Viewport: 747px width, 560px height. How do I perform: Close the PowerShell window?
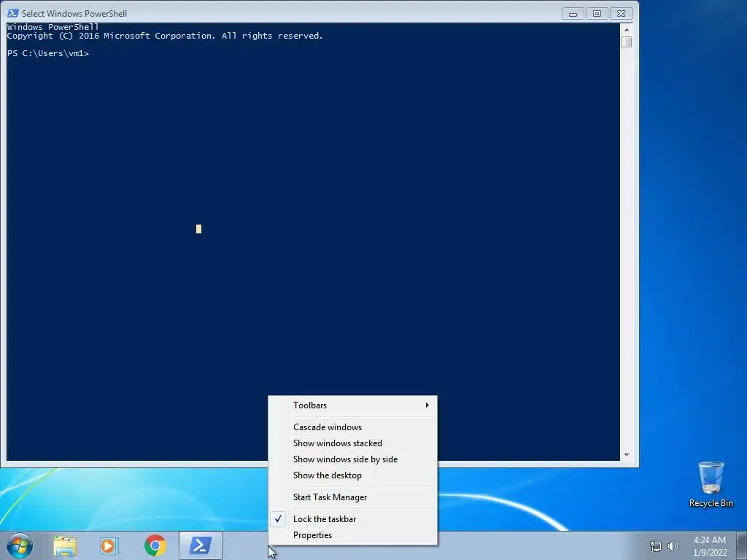pyautogui.click(x=621, y=14)
